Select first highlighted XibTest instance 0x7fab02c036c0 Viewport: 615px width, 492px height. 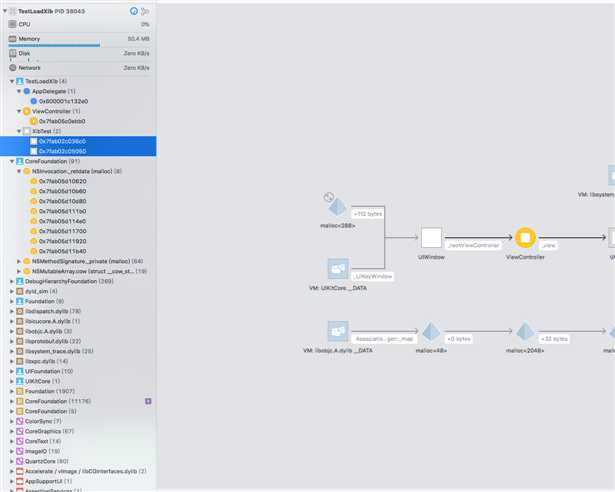(x=78, y=141)
